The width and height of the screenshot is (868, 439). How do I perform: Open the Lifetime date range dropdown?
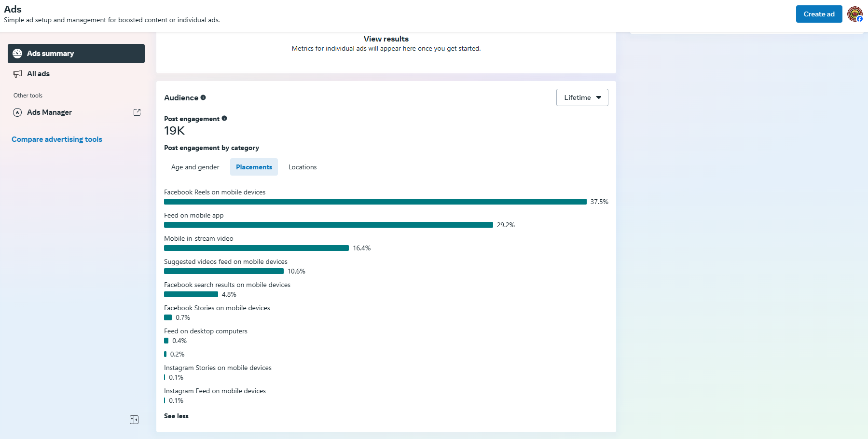(582, 97)
